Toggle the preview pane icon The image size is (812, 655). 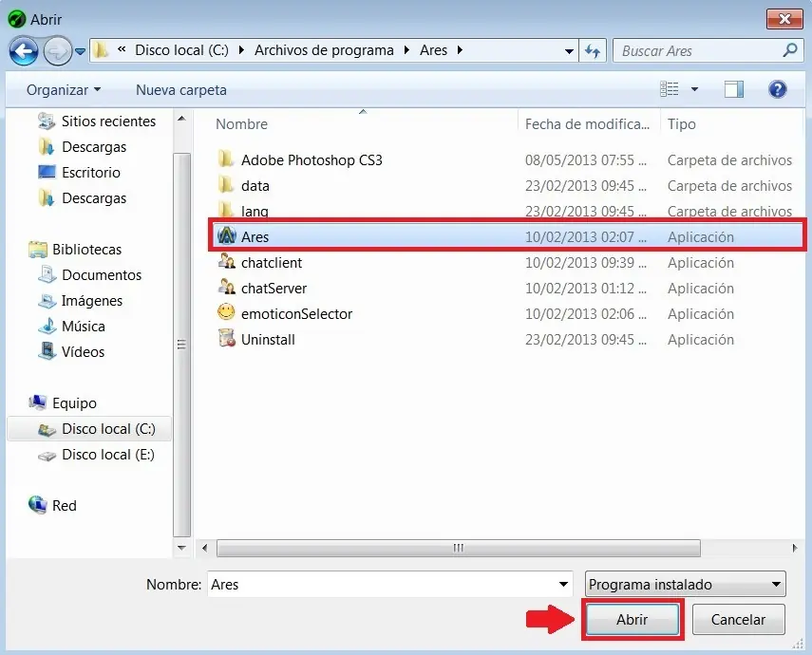733,89
